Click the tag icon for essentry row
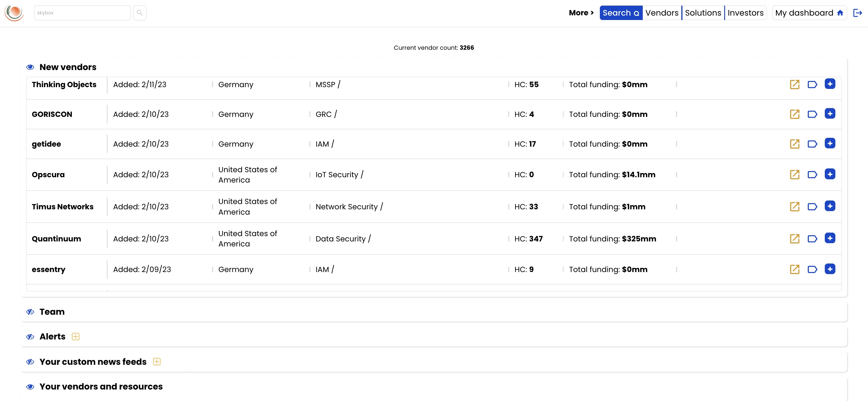The image size is (868, 401). click(812, 269)
